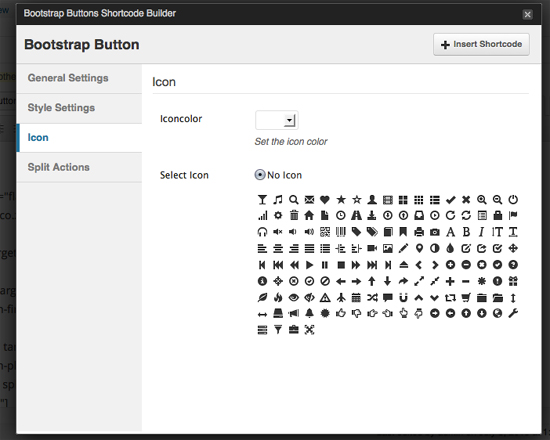Select the asterisk icon
The width and height of the screenshot is (550, 440).
click(x=482, y=281)
